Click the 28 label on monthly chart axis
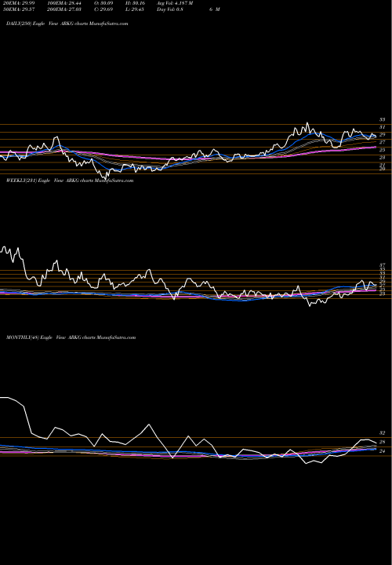 (382, 442)
